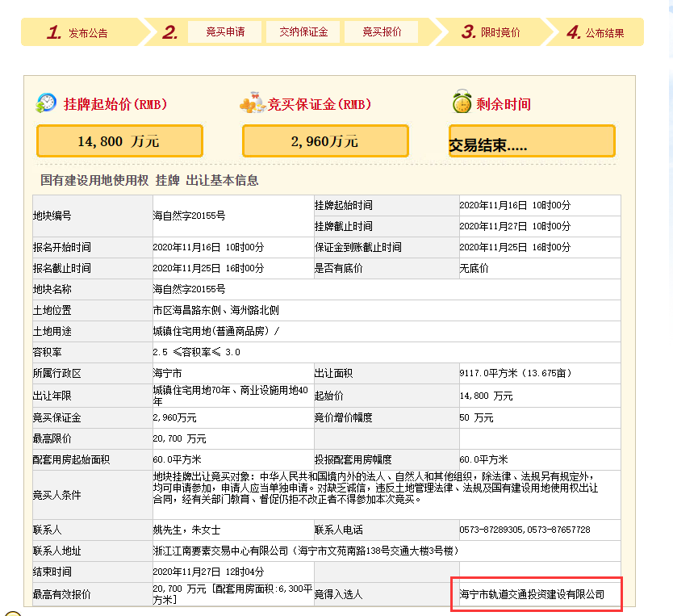Click the 14,800 万元 starting price box
Viewport: 673px width, 616px height.
(119, 141)
